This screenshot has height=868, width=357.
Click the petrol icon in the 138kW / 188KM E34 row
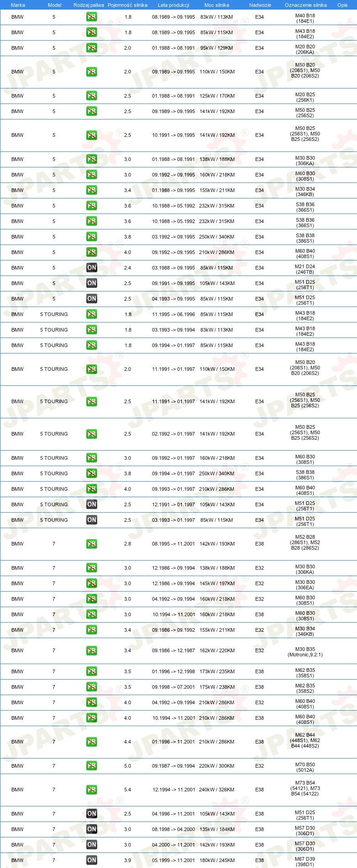click(92, 159)
